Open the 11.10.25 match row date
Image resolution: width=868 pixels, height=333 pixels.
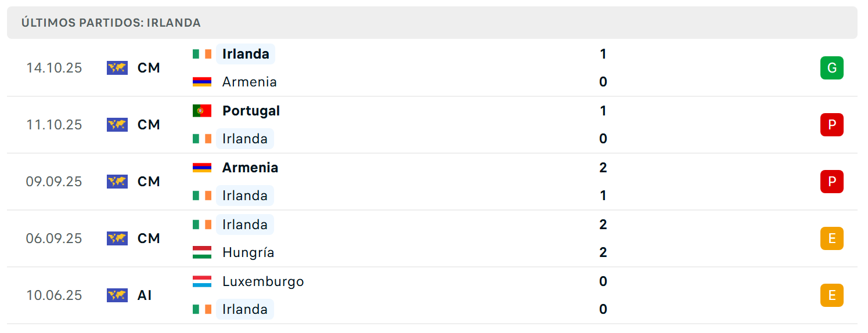click(x=54, y=125)
